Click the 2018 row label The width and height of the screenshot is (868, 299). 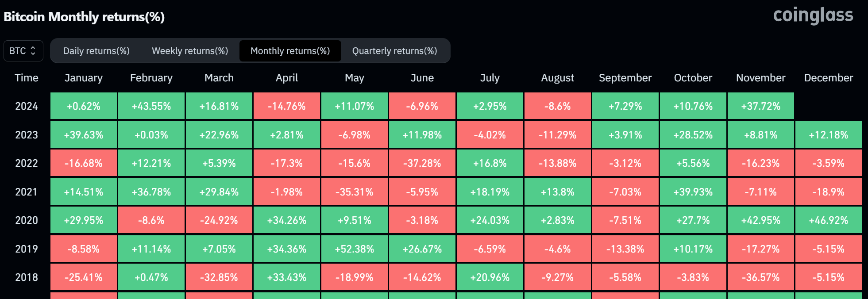tap(27, 277)
